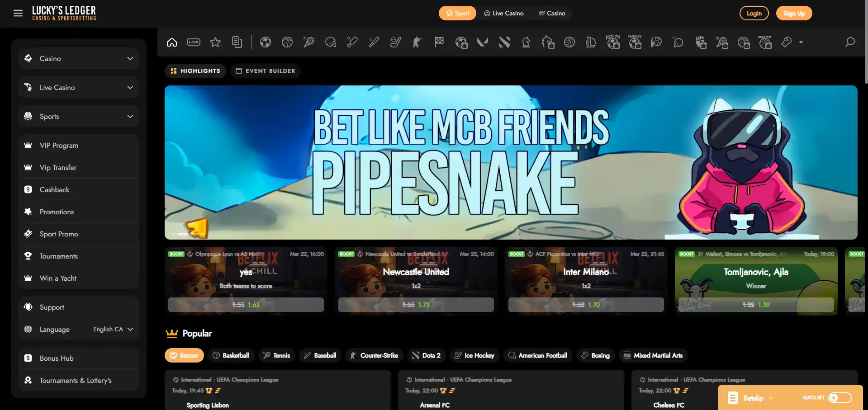Screen dimensions: 868x410
Task: Select American football helmet icon
Action: tap(331, 42)
